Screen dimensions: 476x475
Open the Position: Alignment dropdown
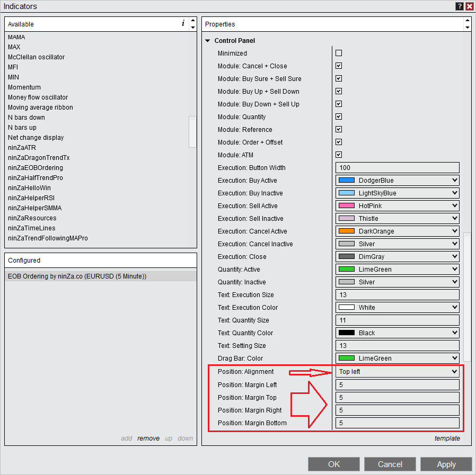point(397,372)
